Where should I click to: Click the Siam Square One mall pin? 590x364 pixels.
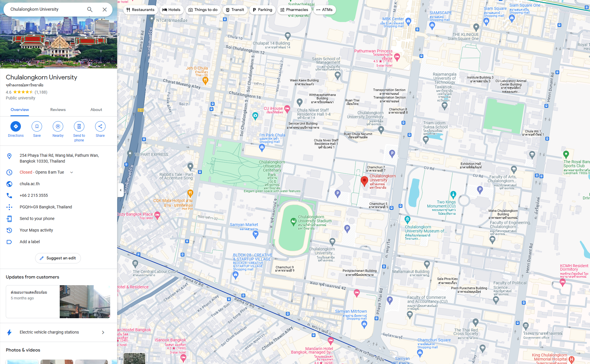pyautogui.click(x=512, y=18)
